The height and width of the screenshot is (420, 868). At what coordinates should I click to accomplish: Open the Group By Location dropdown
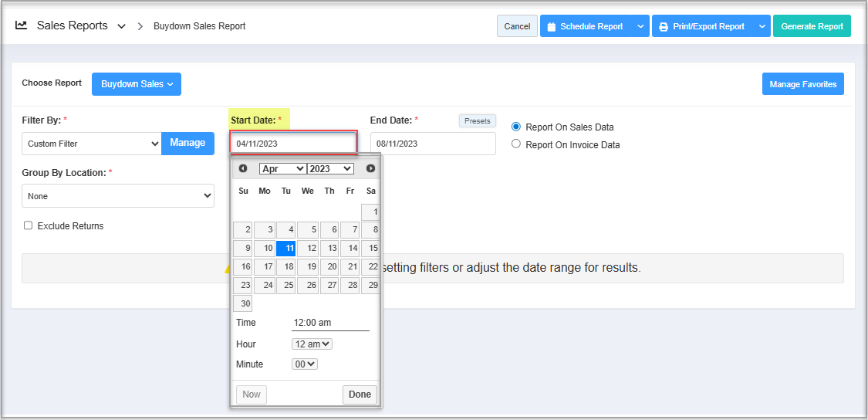tap(117, 196)
